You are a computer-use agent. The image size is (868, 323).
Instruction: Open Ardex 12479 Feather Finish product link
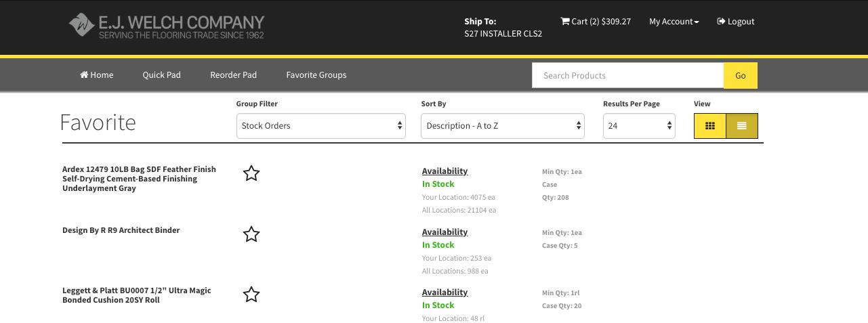pyautogui.click(x=139, y=179)
